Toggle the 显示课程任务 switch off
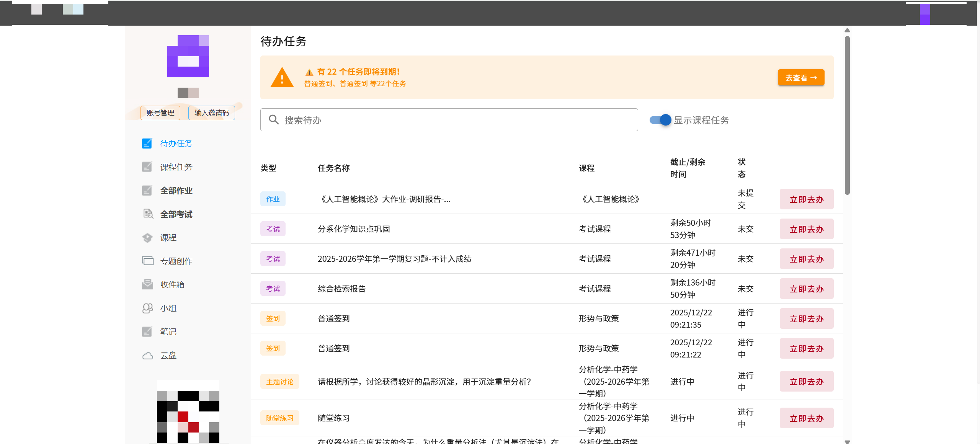Screen dimensions: 980x444 [660, 120]
